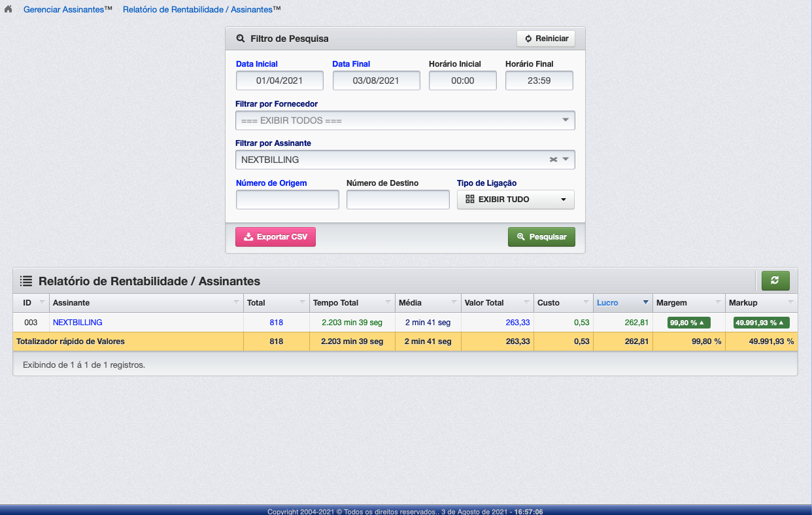
Task: Export results with Exportar CSV button
Action: (x=275, y=237)
